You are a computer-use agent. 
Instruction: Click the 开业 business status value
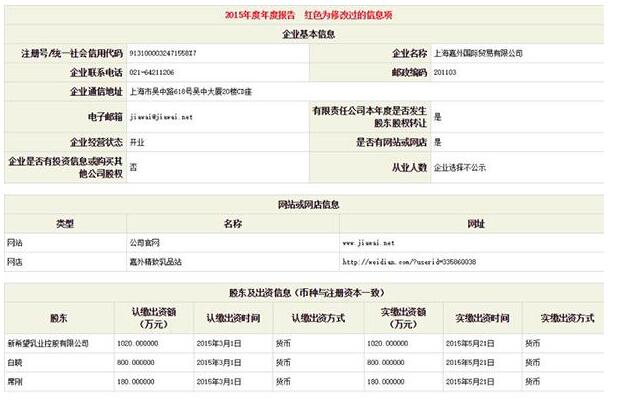point(138,142)
